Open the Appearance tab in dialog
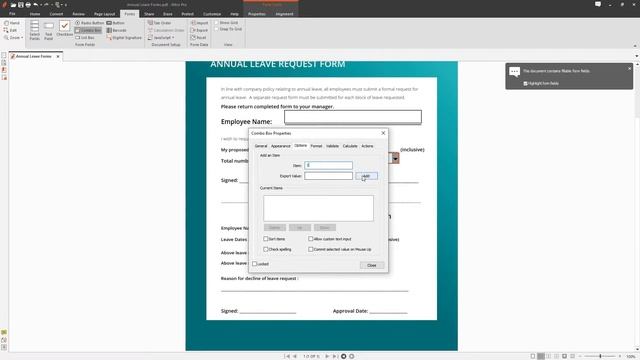The width and height of the screenshot is (640, 360). click(281, 146)
